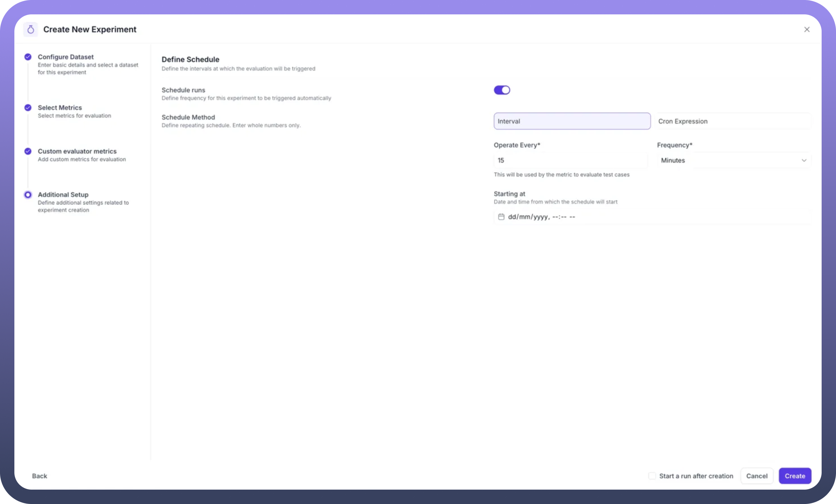Click the flask experiment icon in header
This screenshot has height=504, width=836.
[x=31, y=29]
